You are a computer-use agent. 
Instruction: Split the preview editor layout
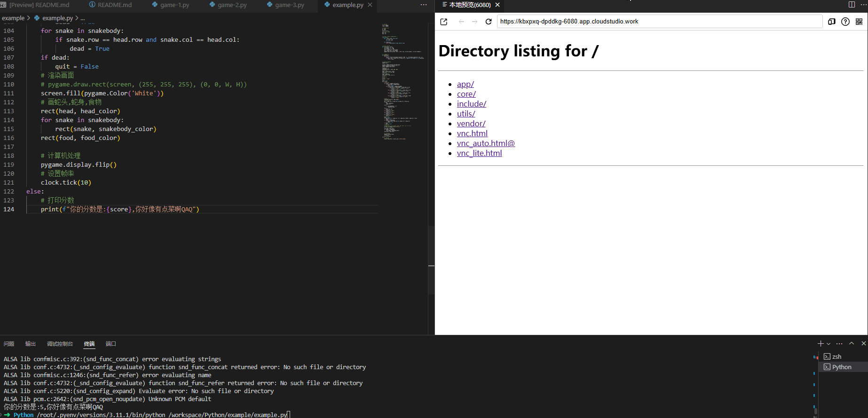point(852,5)
